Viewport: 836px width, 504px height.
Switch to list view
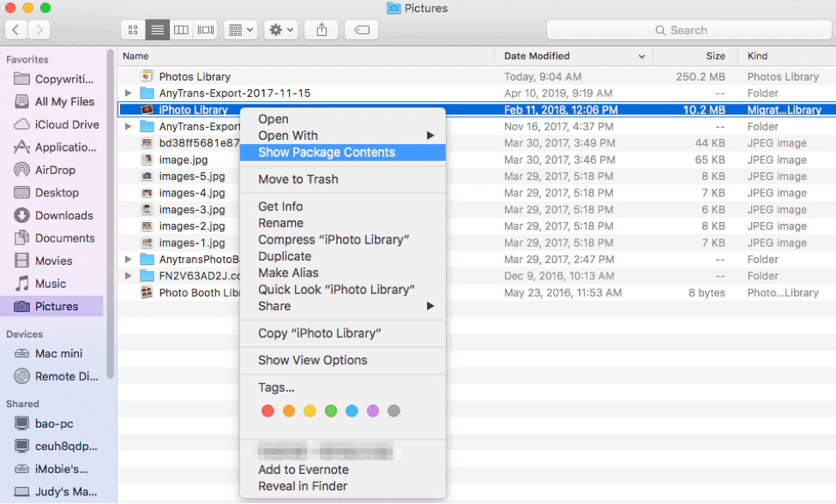click(157, 30)
